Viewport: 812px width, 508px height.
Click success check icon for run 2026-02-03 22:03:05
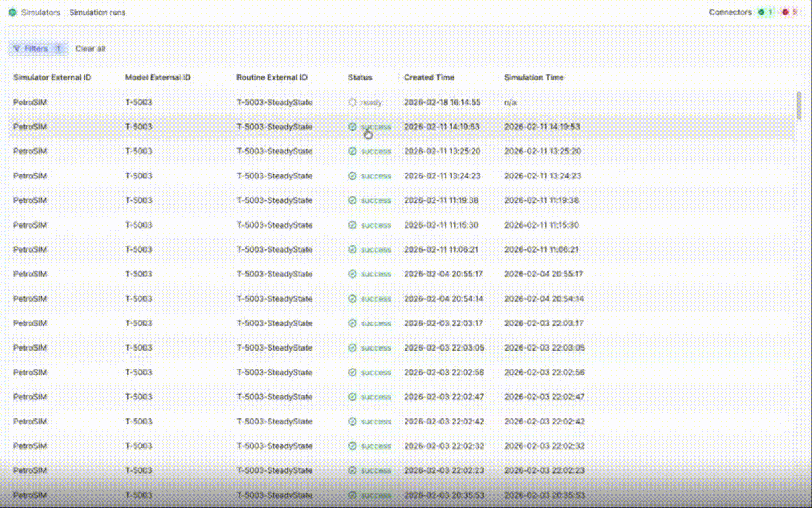point(352,348)
